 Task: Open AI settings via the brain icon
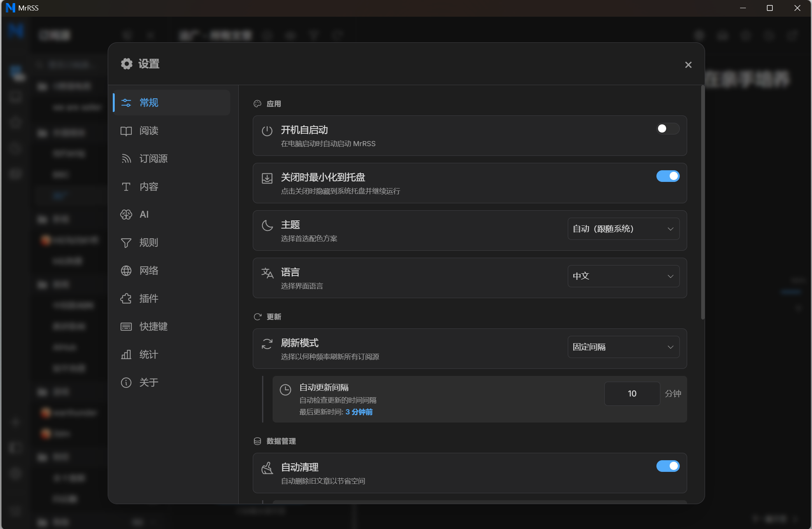click(x=126, y=215)
